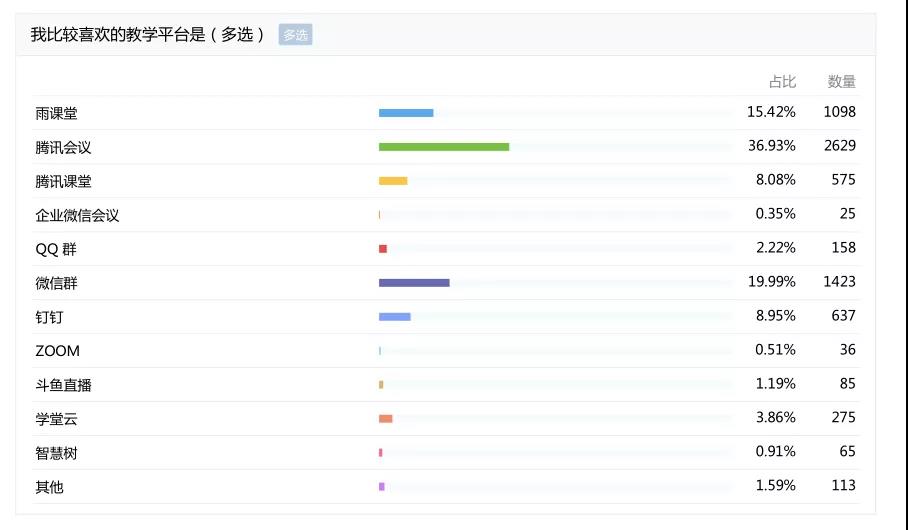This screenshot has width=908, height=530.
Task: Select the 雨课堂 row label
Action: point(56,114)
